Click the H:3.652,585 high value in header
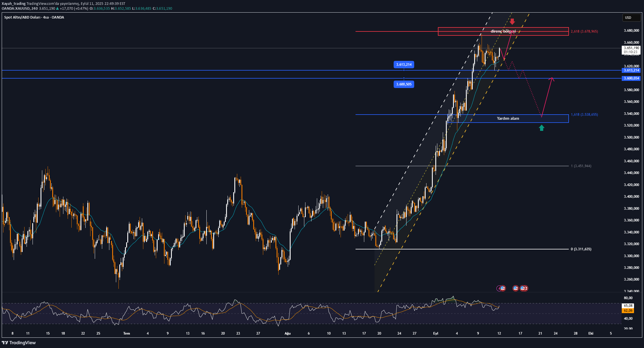644x348 pixels. 121,9
